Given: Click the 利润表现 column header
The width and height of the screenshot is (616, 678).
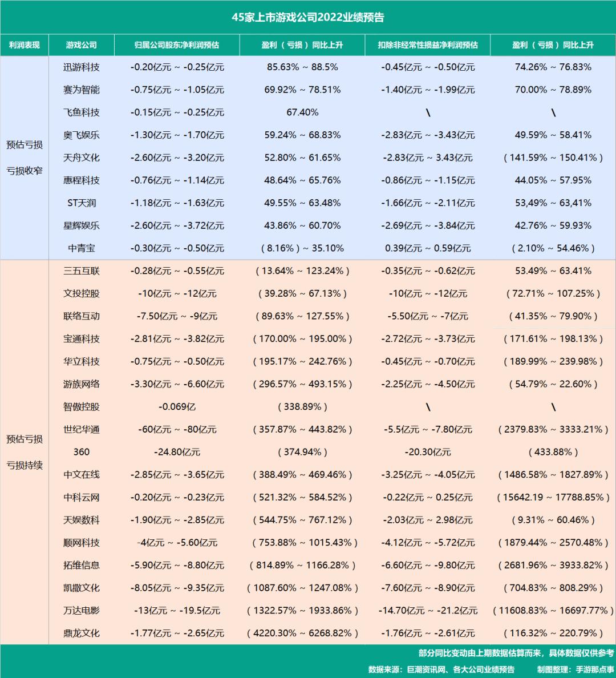Looking at the screenshot, I should pos(24,45).
